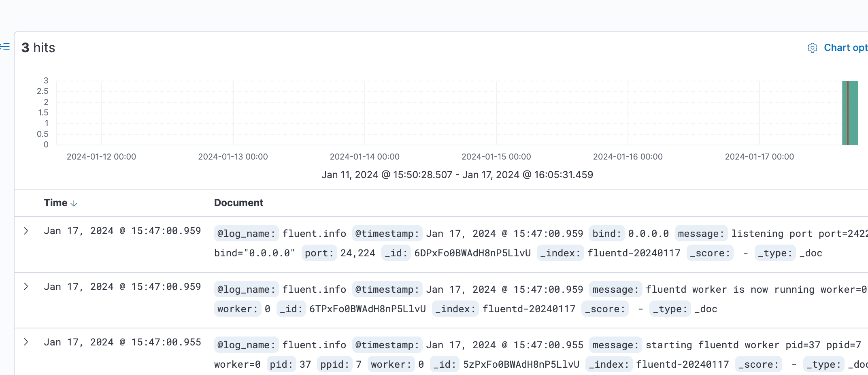The image size is (868, 375).
Task: Click 2024-01-14 00:00 axis label
Action: [x=365, y=157]
